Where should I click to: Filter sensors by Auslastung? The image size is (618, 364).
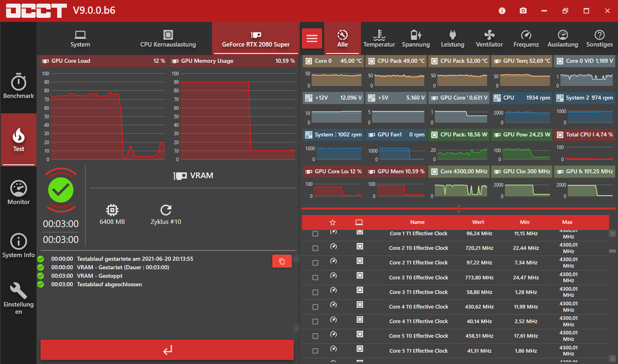tap(563, 38)
